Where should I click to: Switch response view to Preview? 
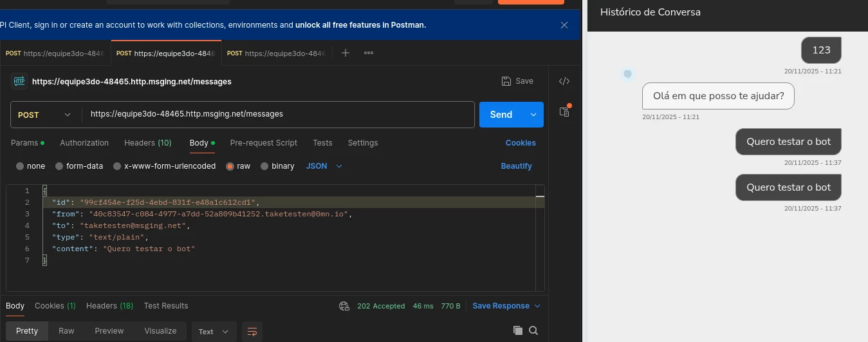pos(109,331)
